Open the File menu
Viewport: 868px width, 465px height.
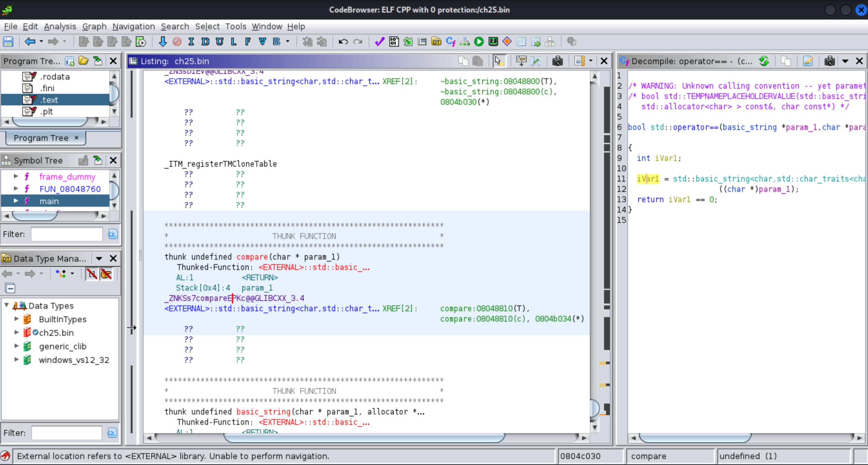(11, 26)
